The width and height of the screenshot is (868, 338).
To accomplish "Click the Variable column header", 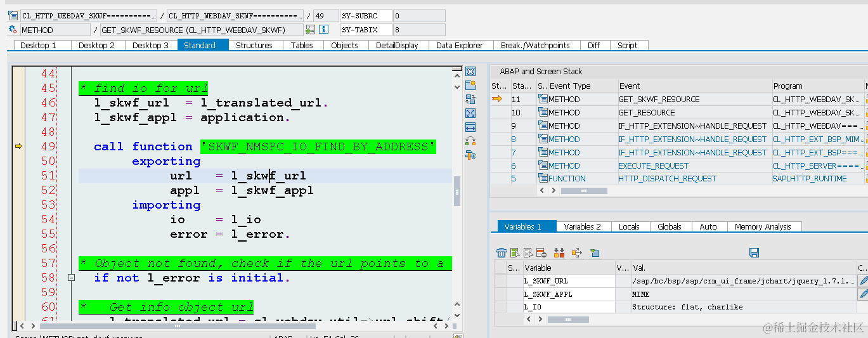I will click(x=569, y=268).
